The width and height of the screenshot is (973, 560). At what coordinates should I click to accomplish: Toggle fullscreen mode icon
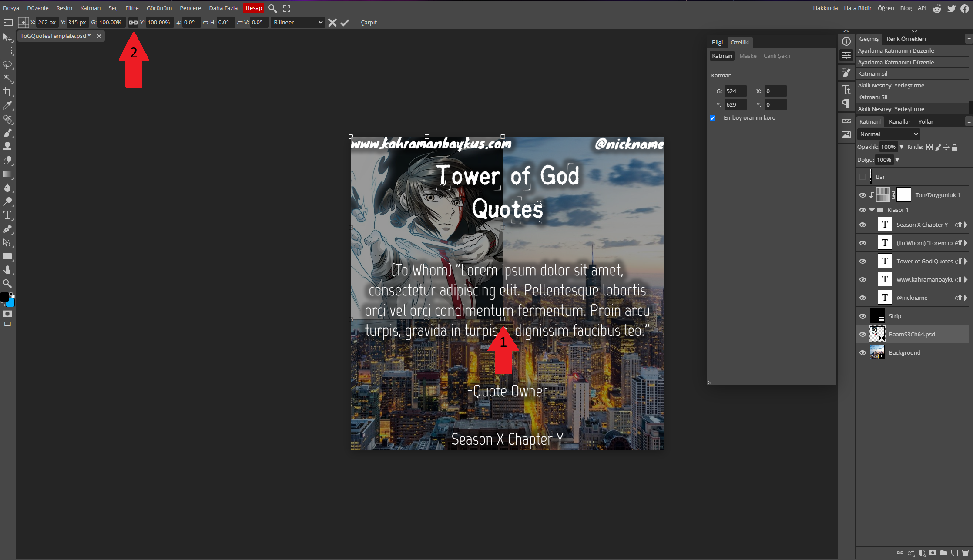287,8
